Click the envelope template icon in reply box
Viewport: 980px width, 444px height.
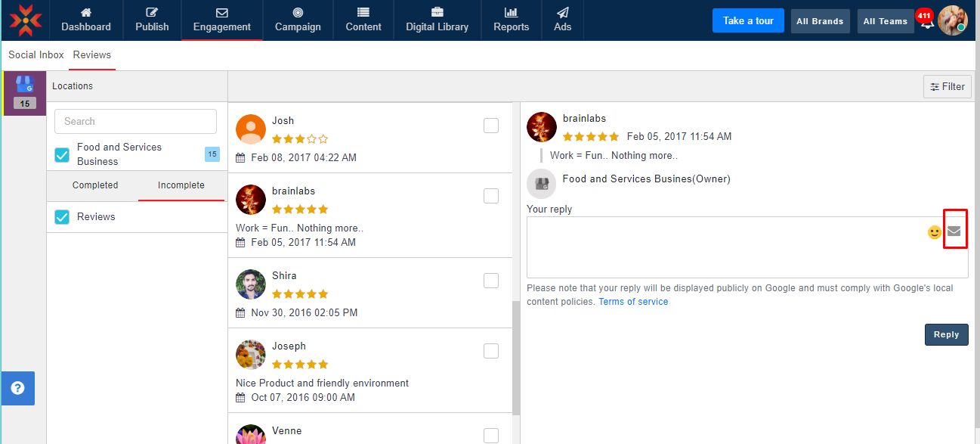[954, 231]
